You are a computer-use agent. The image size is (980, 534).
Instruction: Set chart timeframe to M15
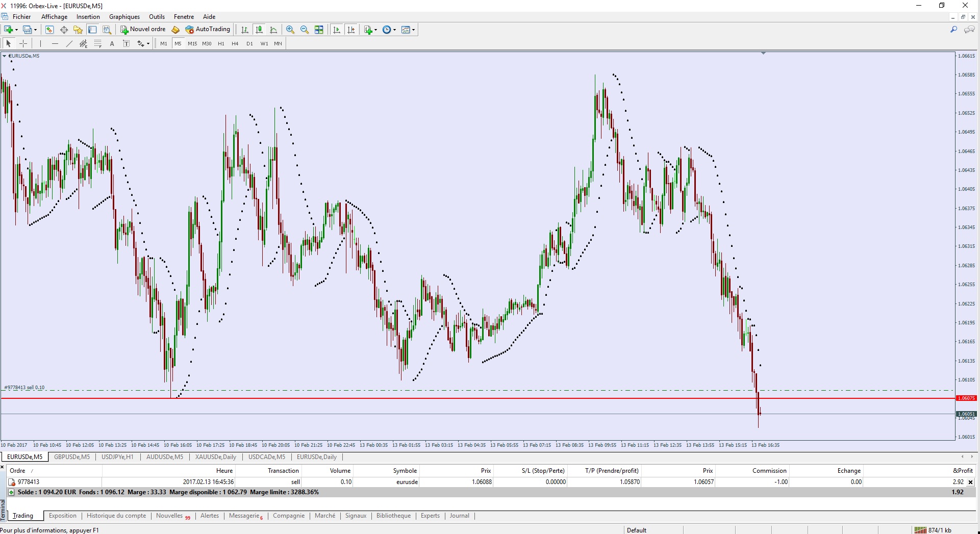(x=192, y=44)
